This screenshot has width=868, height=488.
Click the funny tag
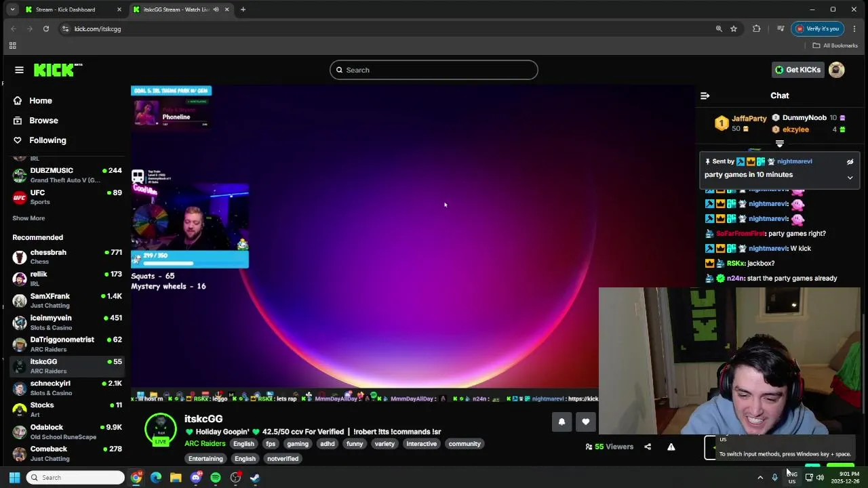[x=355, y=444]
